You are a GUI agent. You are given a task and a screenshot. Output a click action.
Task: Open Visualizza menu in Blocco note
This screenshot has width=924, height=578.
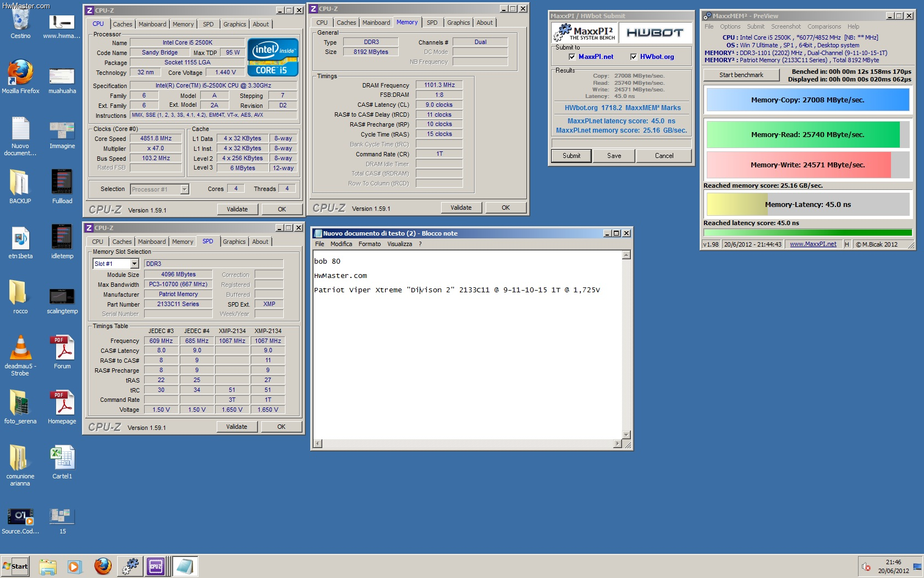399,244
